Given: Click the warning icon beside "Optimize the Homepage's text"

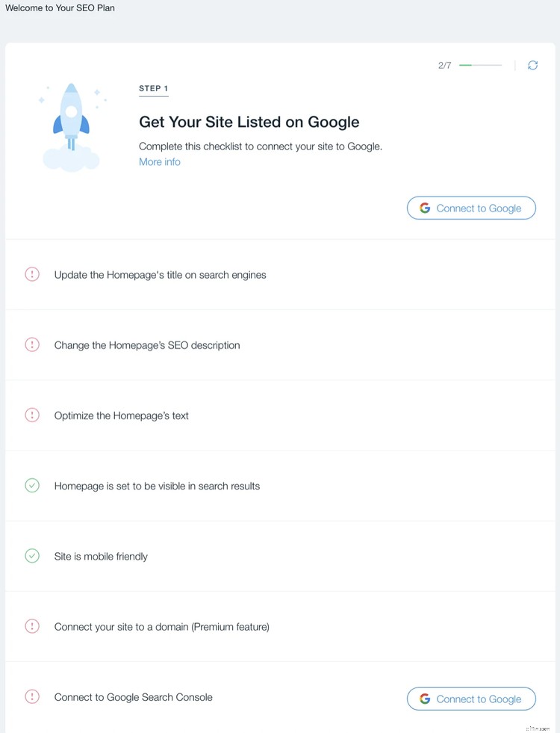Looking at the screenshot, I should click(32, 415).
